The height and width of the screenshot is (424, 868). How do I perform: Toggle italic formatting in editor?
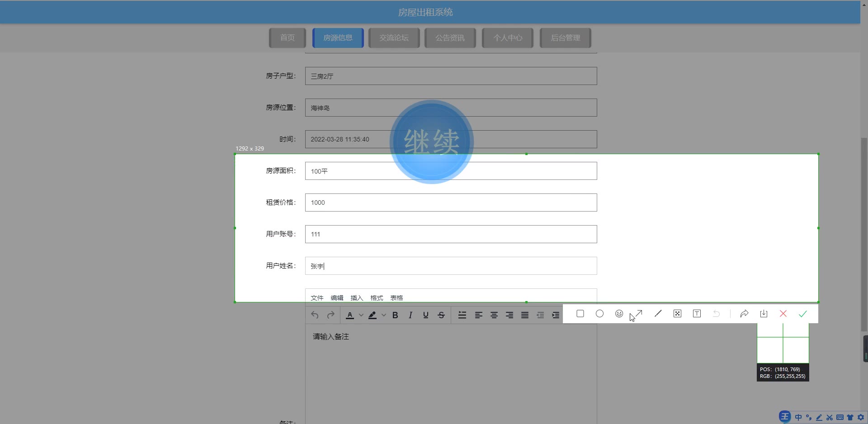pyautogui.click(x=410, y=316)
